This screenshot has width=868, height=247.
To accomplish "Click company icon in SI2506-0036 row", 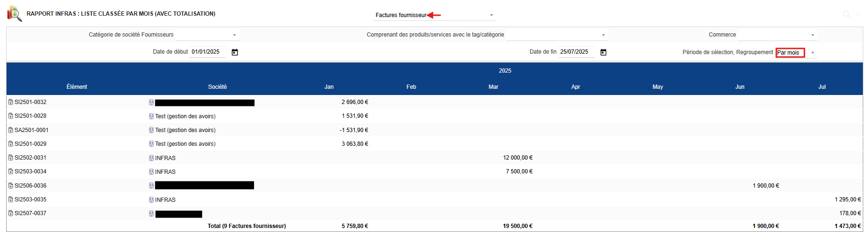I will pyautogui.click(x=151, y=186).
